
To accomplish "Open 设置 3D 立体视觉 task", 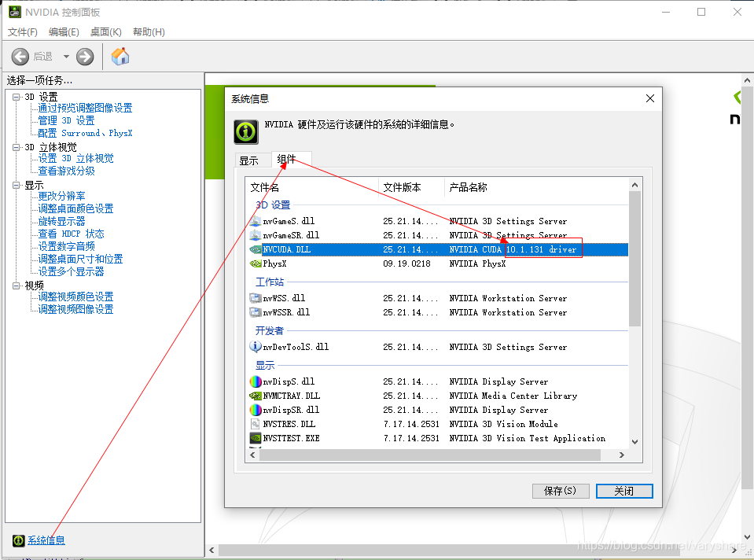I will [76, 158].
